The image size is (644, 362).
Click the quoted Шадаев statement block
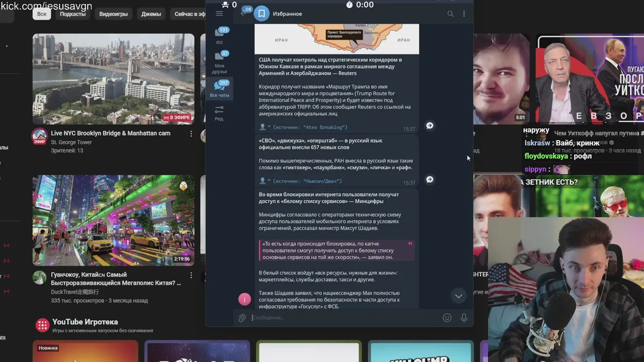point(337,250)
